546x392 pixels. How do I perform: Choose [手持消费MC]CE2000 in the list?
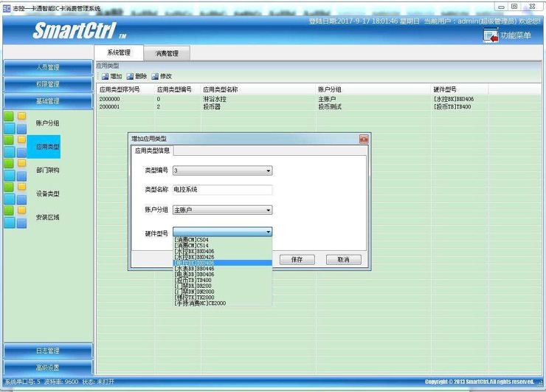[200, 303]
